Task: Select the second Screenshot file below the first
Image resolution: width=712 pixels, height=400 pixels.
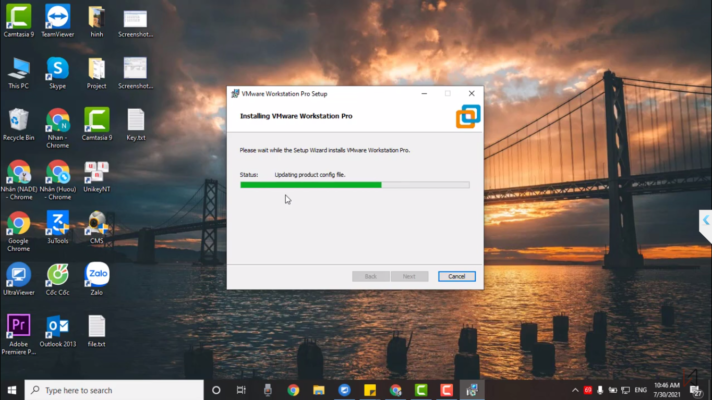Action: (135, 73)
